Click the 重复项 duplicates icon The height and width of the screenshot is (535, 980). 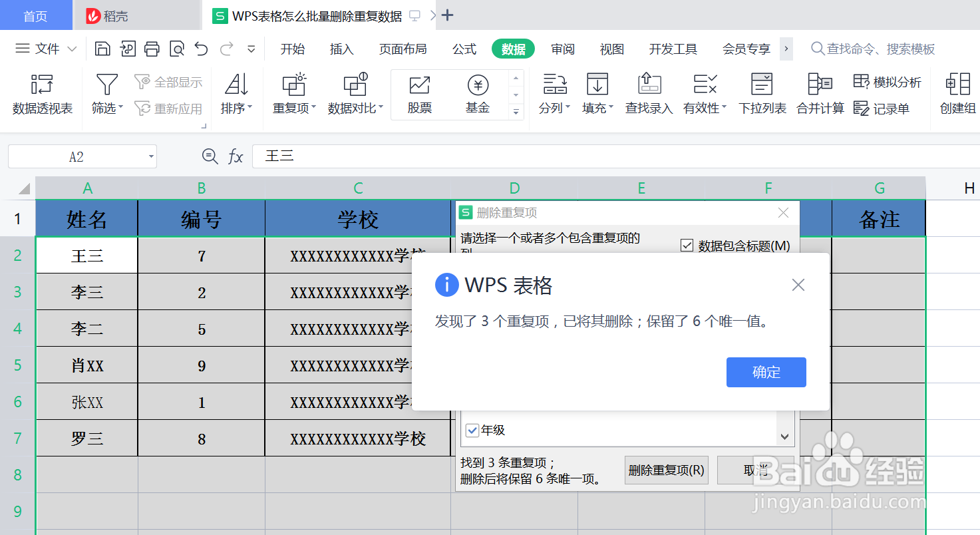294,85
